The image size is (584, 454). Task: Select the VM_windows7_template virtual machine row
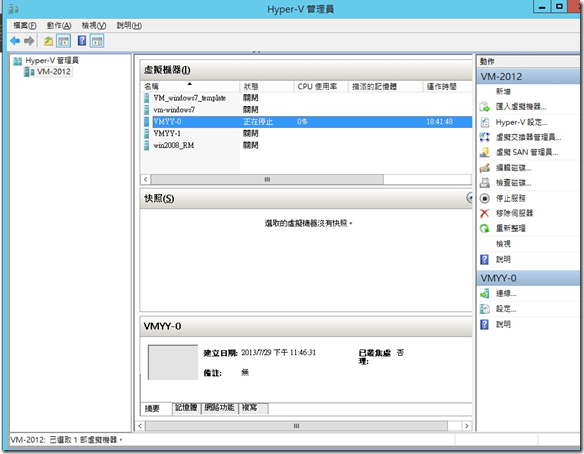pyautogui.click(x=306, y=98)
